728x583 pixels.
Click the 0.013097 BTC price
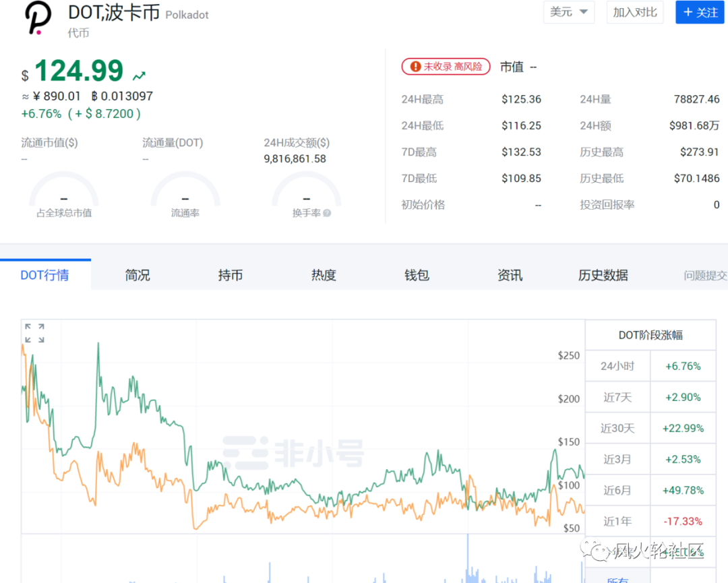(122, 96)
